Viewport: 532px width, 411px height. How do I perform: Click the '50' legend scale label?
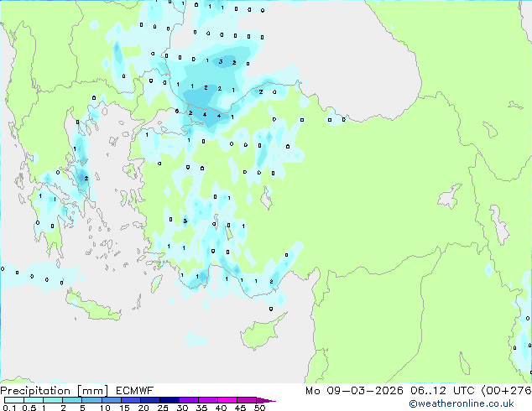[259, 408]
